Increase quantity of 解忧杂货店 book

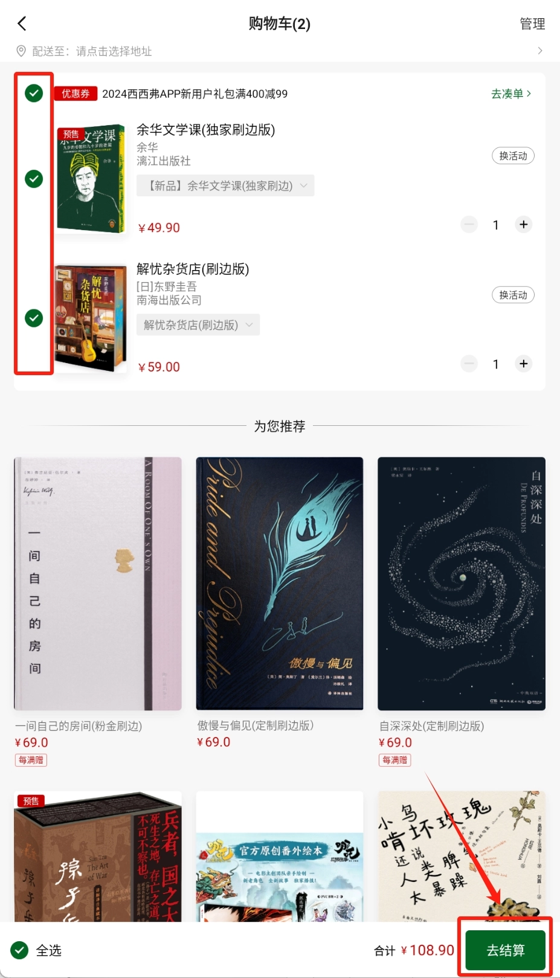pos(524,364)
